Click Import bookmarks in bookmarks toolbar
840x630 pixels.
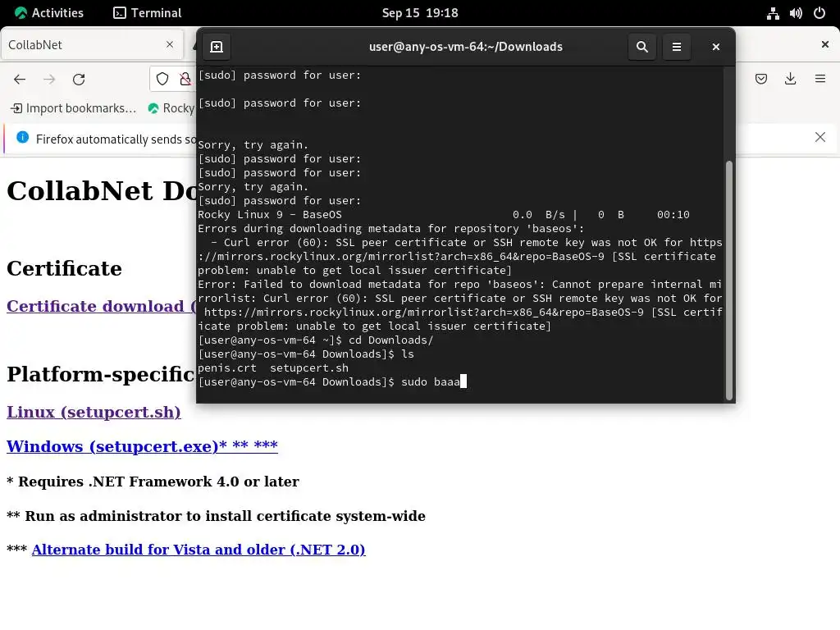tap(73, 108)
